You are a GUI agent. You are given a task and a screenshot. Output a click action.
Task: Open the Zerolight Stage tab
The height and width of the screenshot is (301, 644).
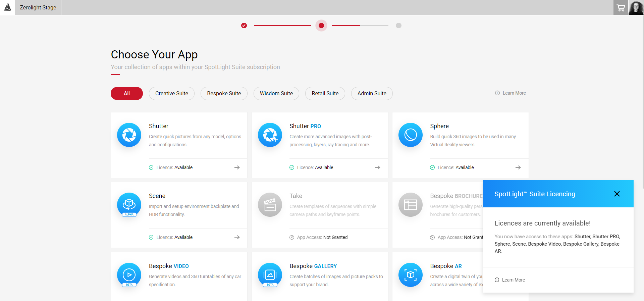click(x=38, y=7)
